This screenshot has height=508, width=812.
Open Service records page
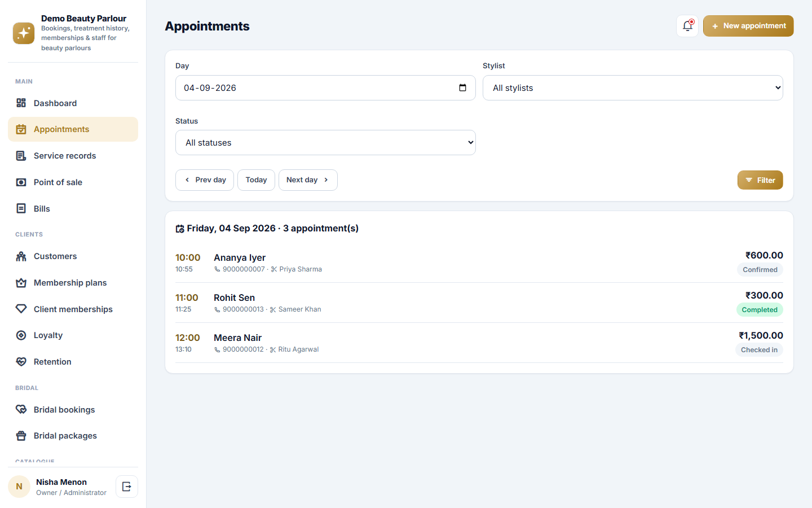click(73, 156)
